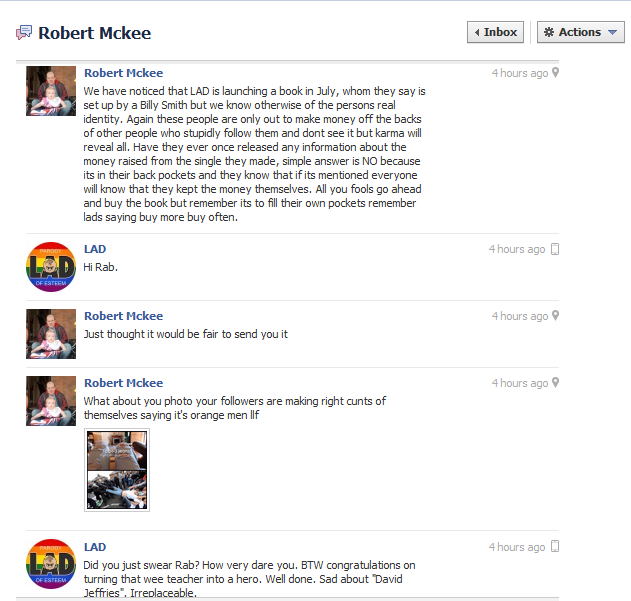Open Robert Mckee's profile from first message
This screenshot has width=631, height=601.
(124, 73)
